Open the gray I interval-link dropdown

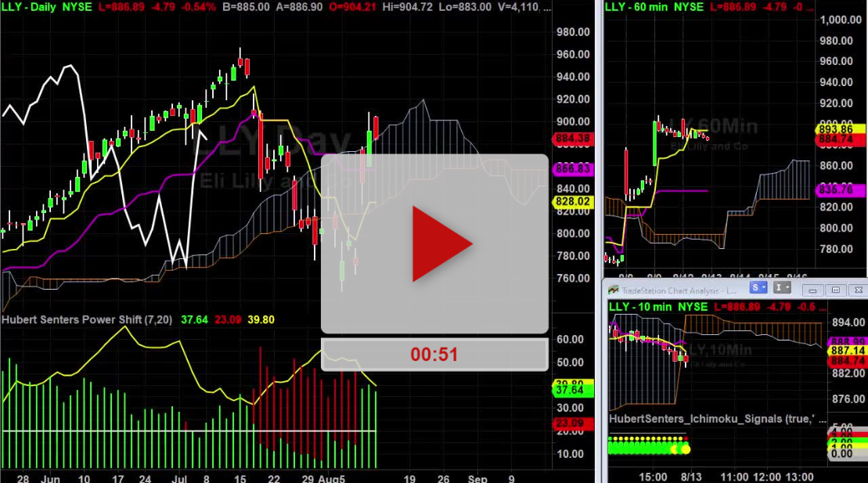[x=782, y=288]
